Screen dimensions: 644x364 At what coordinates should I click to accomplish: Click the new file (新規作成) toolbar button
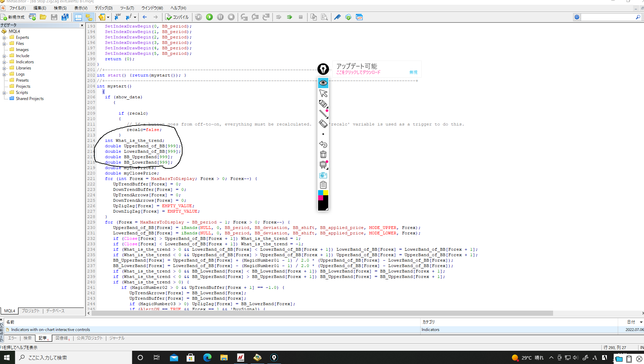click(x=13, y=17)
